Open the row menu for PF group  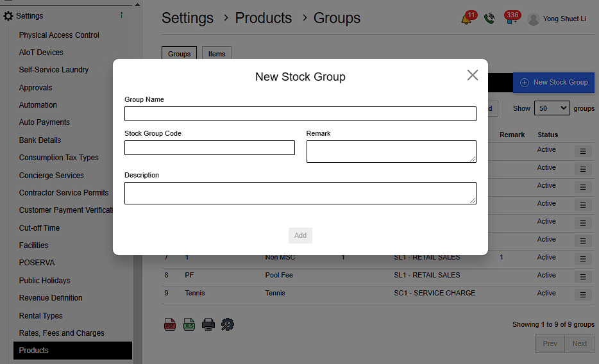coord(583,277)
